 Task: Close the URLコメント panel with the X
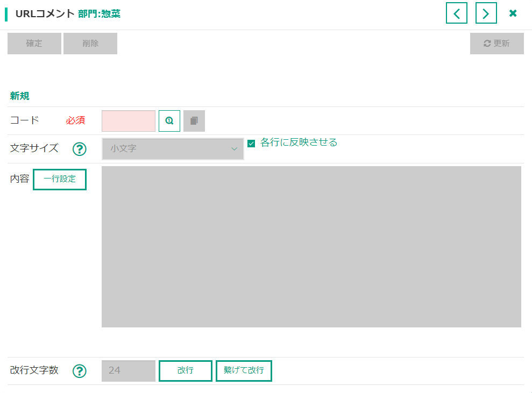click(x=513, y=13)
